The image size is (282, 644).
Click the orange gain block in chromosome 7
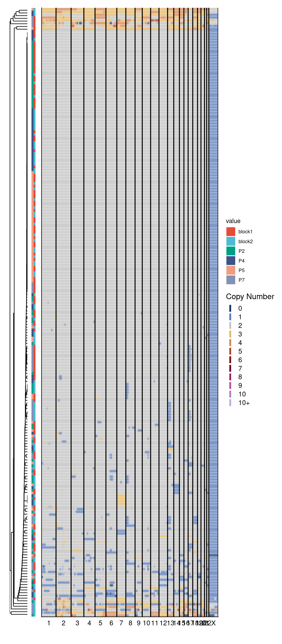(121, 499)
